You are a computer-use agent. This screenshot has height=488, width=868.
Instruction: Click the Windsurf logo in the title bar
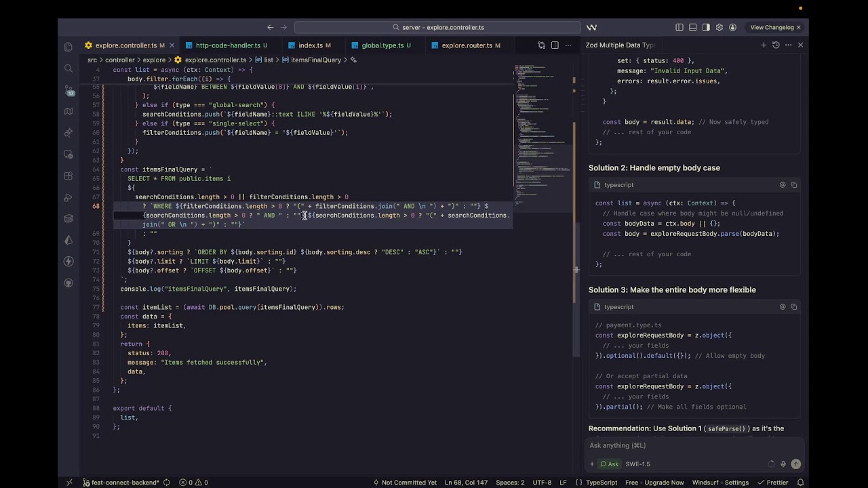point(591,28)
